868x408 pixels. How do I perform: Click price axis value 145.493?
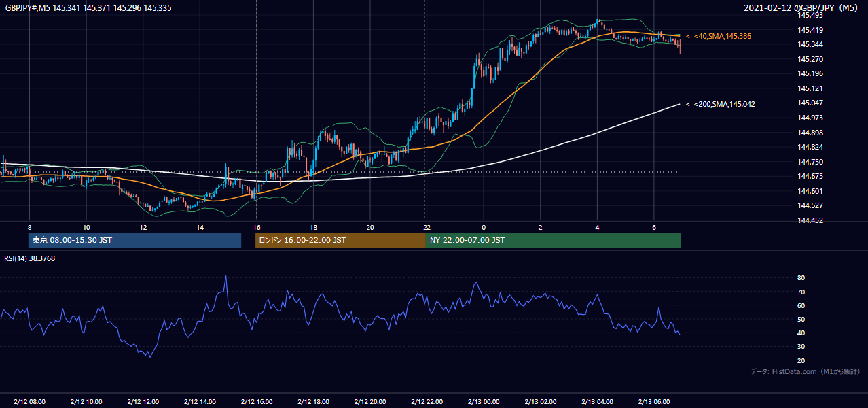(810, 15)
